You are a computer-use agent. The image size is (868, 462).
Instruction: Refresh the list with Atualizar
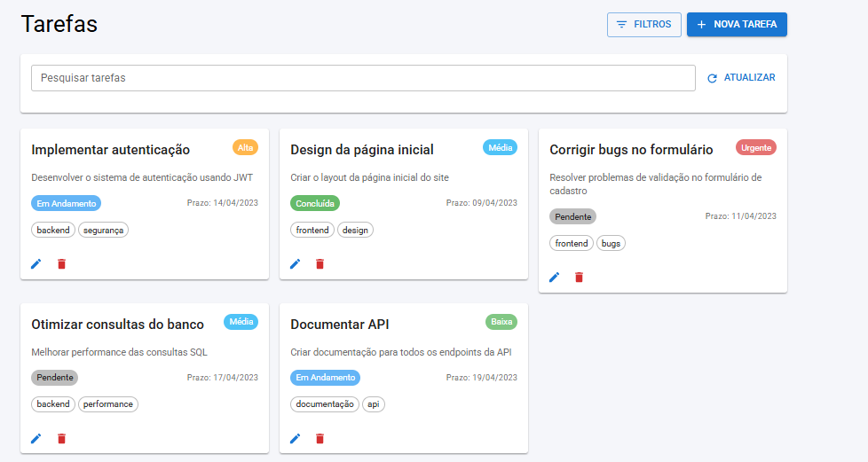[741, 78]
